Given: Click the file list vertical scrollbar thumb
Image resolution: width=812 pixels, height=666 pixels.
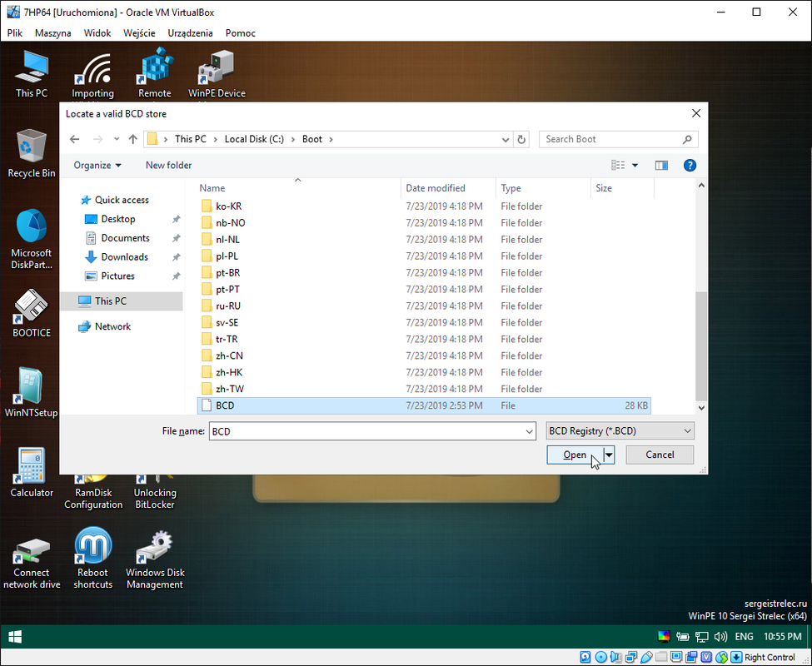Looking at the screenshot, I should (x=701, y=345).
